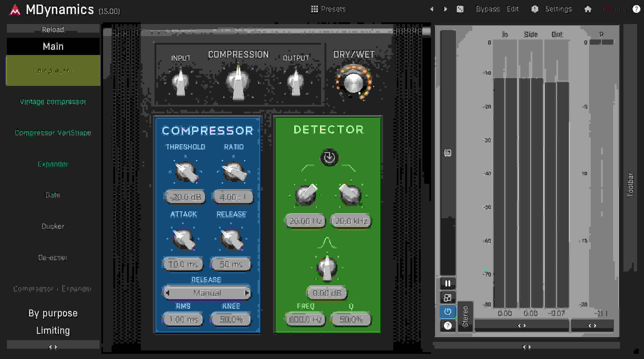Adjust the DRY/WET knob
The image size is (644, 359).
353,82
